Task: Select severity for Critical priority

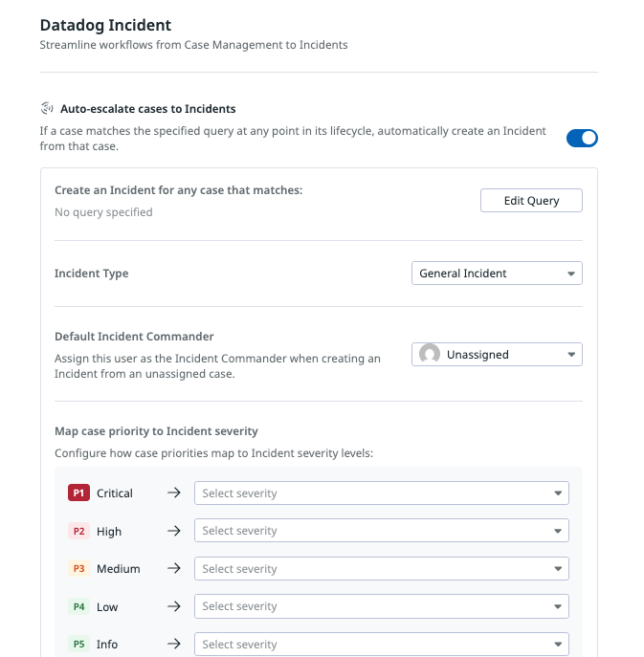Action: [381, 493]
